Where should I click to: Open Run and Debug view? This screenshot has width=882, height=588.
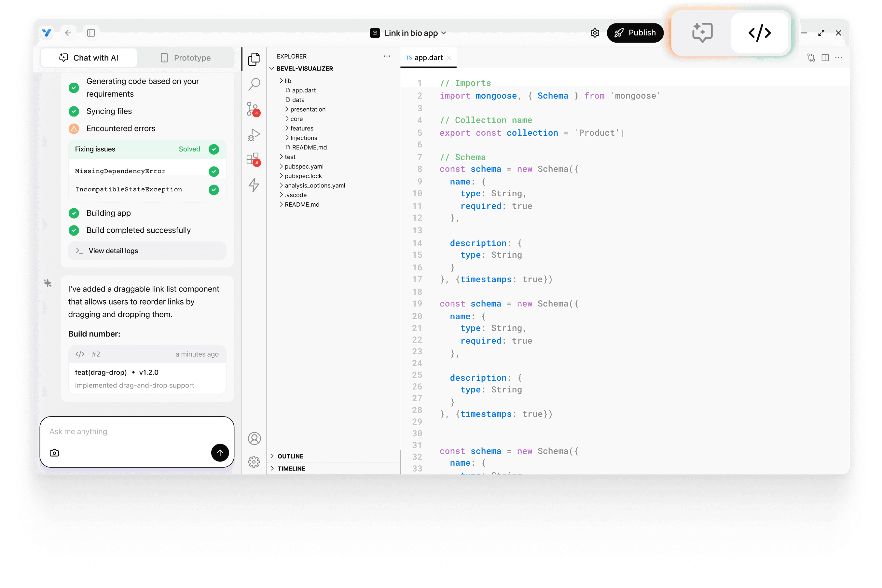254,135
